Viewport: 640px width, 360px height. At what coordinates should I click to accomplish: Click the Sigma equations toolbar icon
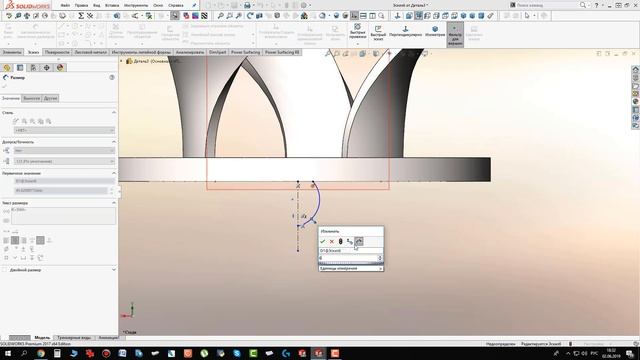[x=81, y=16]
